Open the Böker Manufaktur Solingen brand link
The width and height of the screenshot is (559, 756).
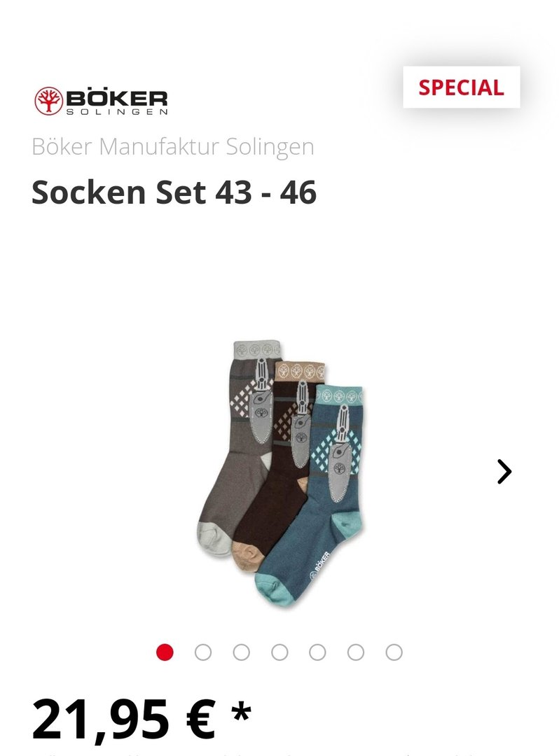(172, 146)
